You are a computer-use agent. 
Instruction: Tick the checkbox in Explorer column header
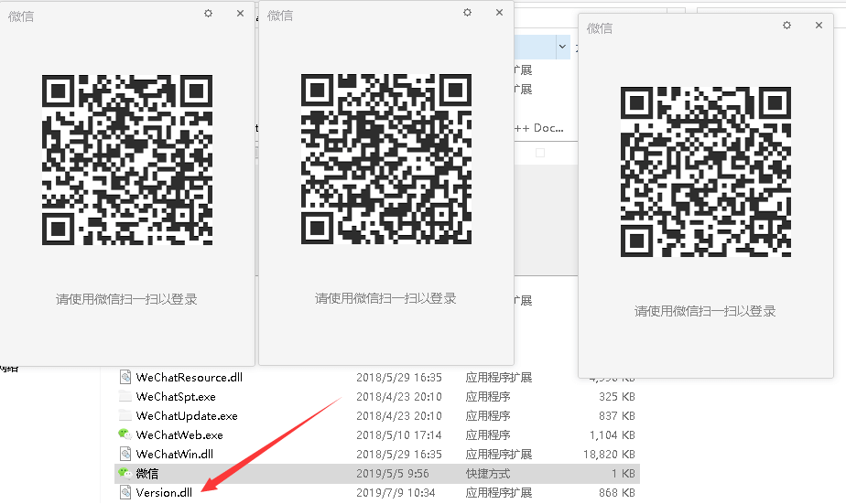pos(540,153)
